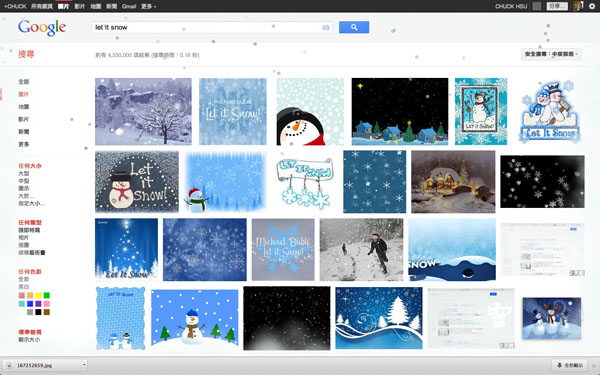Pick the orange color swatch
This screenshot has width=600, height=375.
pyautogui.click(x=30, y=295)
